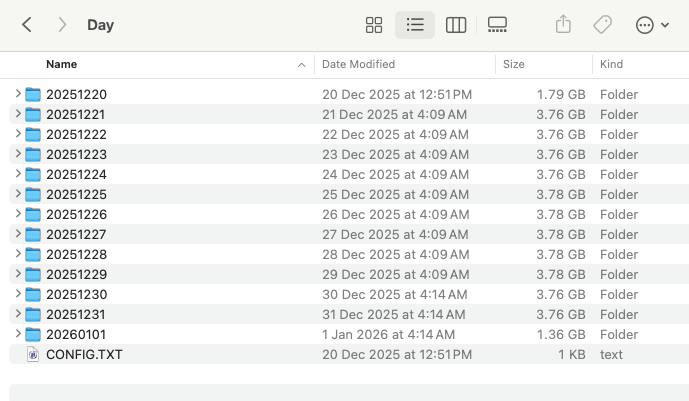
Task: Open the Share menu
Action: (563, 25)
